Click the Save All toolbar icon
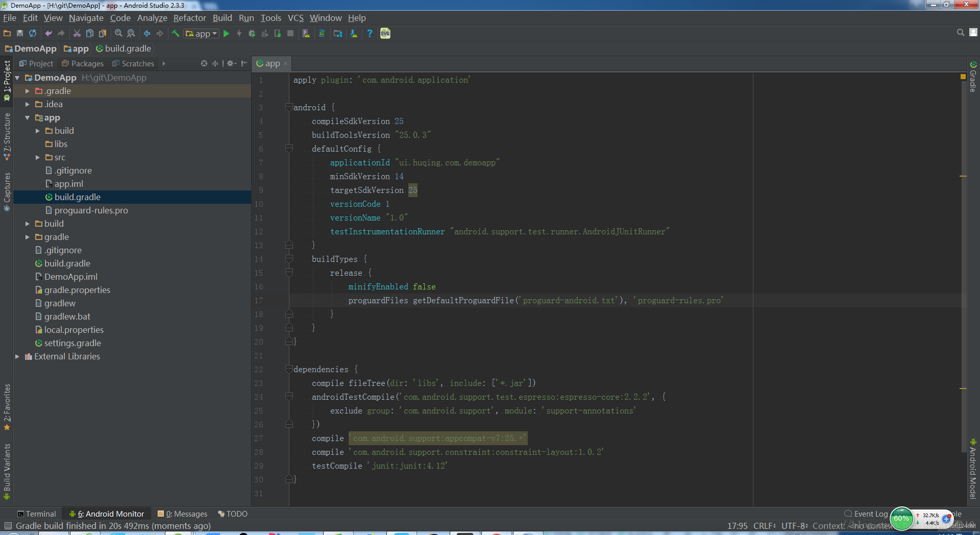This screenshot has height=535, width=980. tap(20, 33)
